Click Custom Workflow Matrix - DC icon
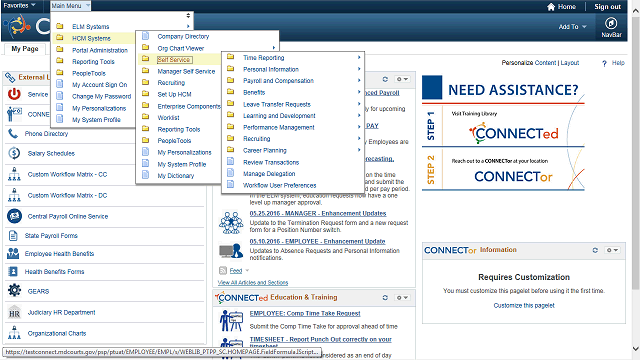The height and width of the screenshot is (360, 640). coord(14,196)
